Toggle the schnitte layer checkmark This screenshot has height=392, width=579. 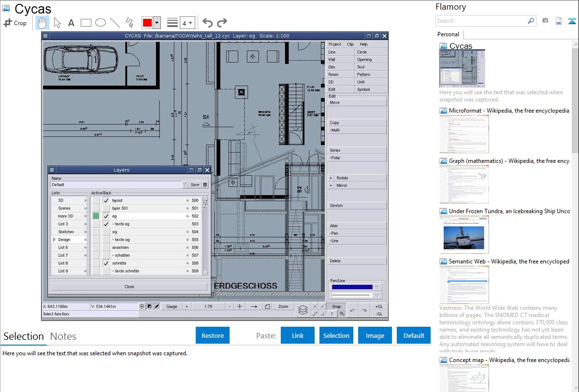106,263
